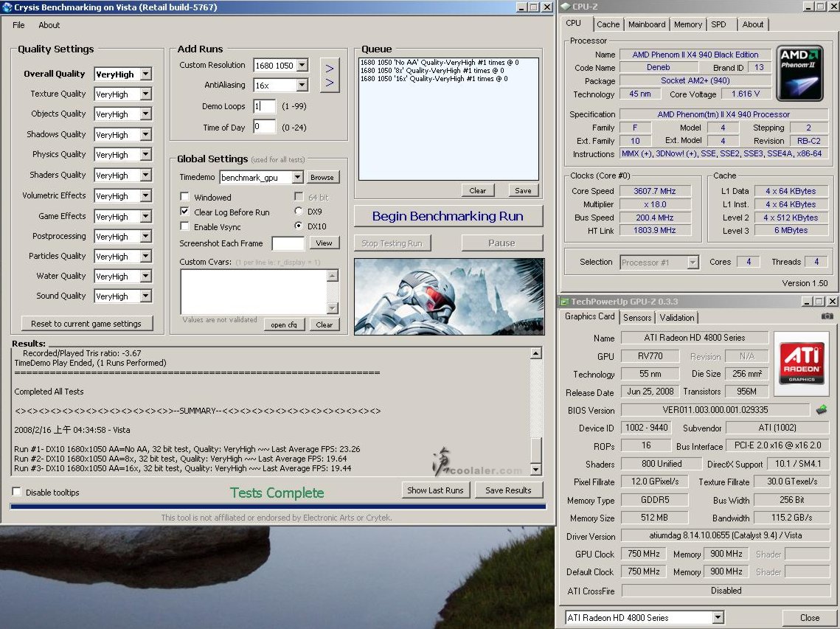Image resolution: width=840 pixels, height=629 pixels.
Task: Open the Custom Resolution dropdown
Action: (x=302, y=65)
